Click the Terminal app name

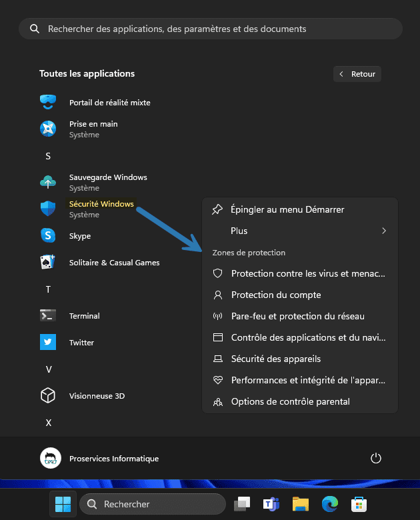click(85, 316)
